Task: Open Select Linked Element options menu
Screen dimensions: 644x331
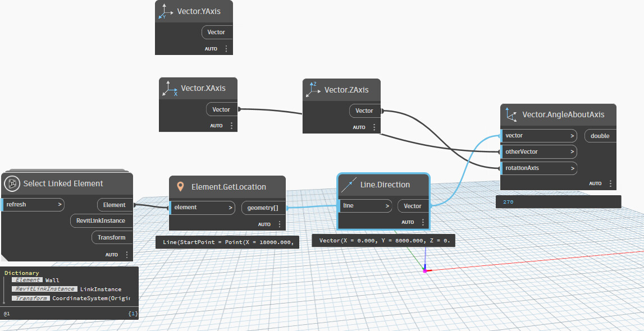Action: (127, 254)
